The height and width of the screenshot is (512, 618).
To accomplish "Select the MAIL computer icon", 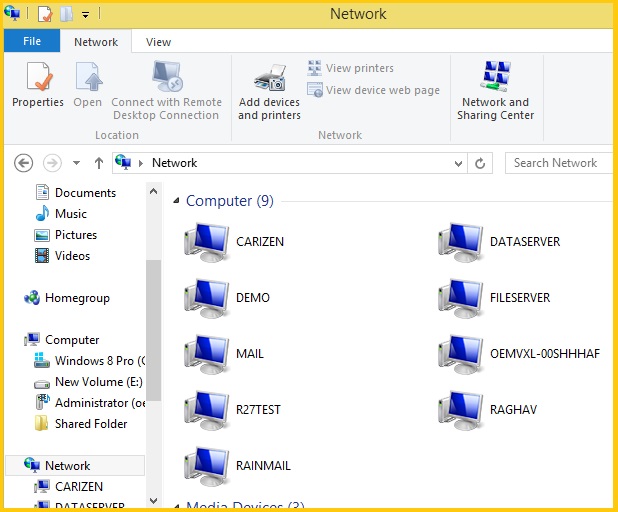I will click(206, 354).
